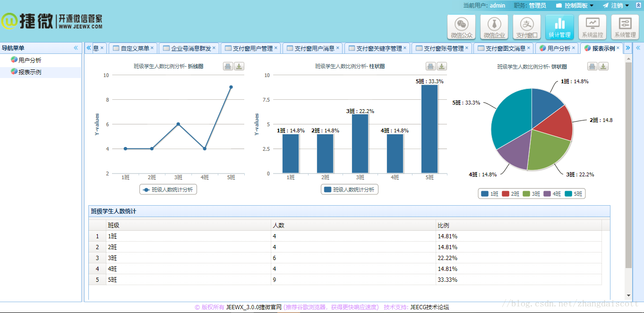The image size is (644, 313).
Task: Click the 22.22% ratio cell
Action: 519,258
